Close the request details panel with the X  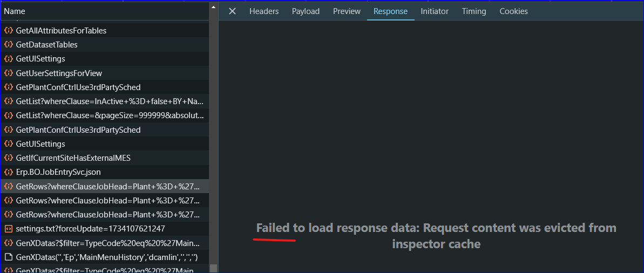[232, 11]
